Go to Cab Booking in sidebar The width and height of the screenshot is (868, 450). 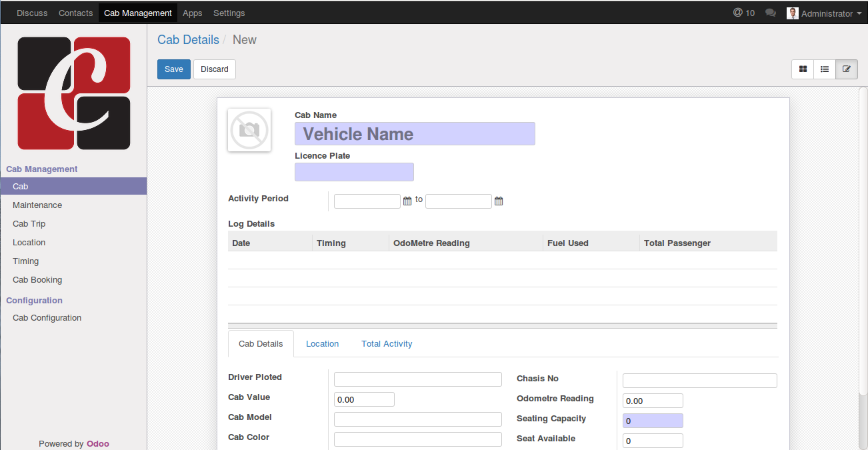coord(37,280)
